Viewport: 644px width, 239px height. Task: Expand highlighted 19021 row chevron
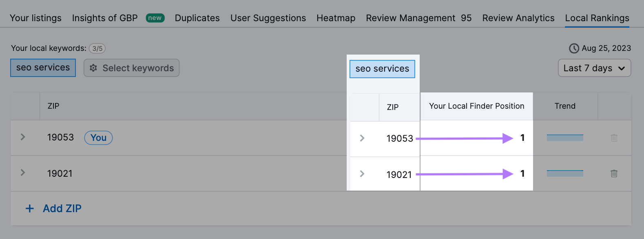coord(362,174)
